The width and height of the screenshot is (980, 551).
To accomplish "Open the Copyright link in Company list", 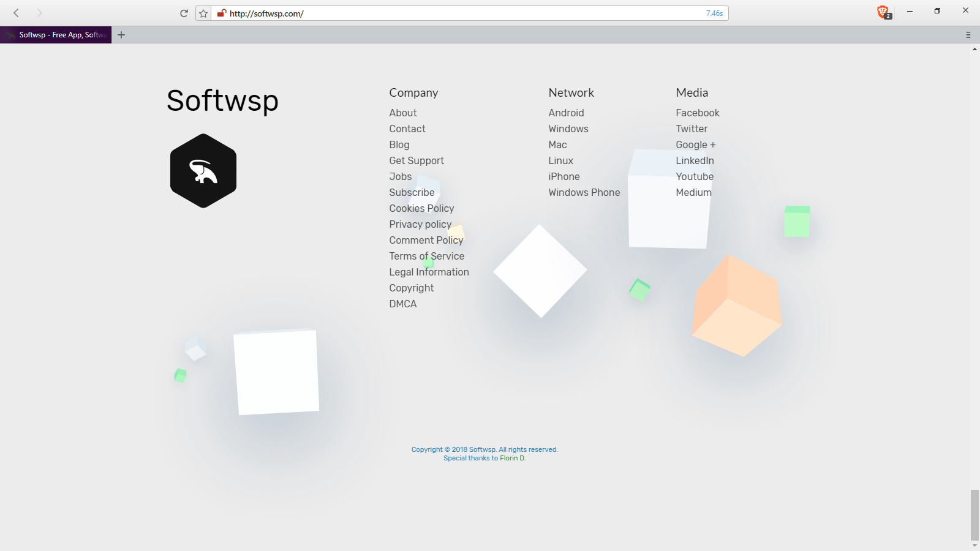I will [412, 288].
